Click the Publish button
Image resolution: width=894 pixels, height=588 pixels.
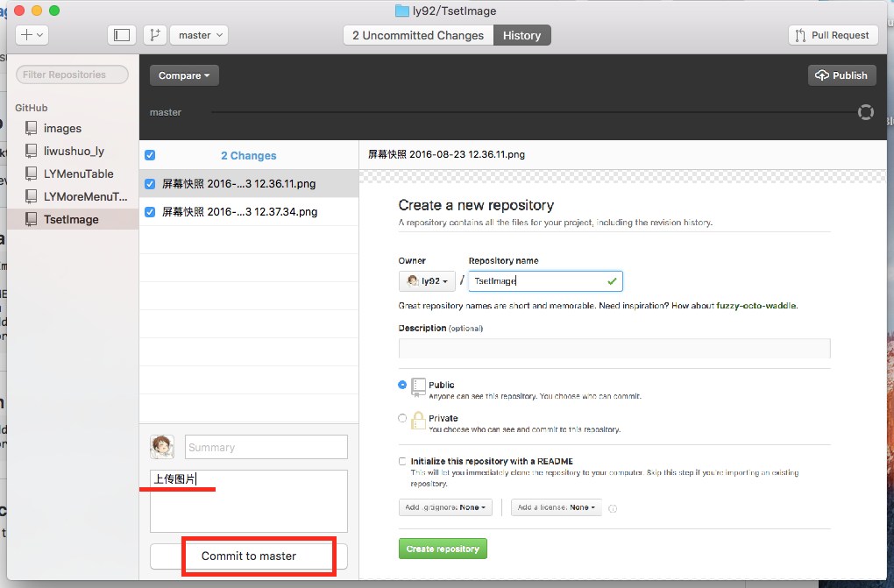tap(841, 75)
